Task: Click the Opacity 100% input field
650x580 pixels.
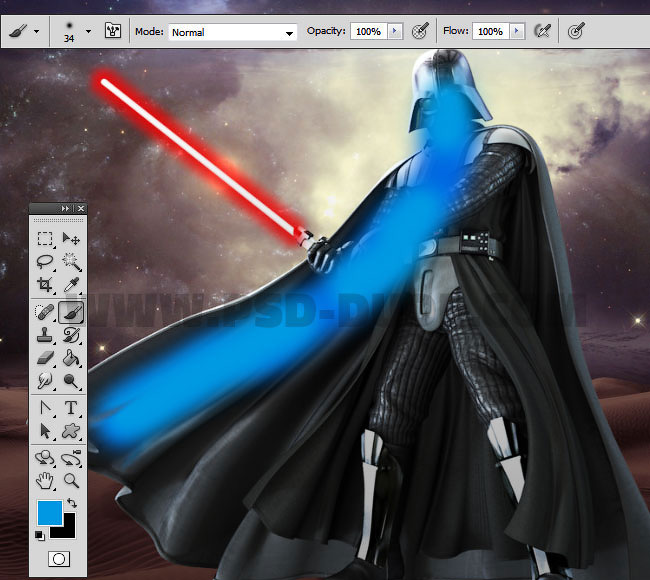Action: (x=369, y=31)
